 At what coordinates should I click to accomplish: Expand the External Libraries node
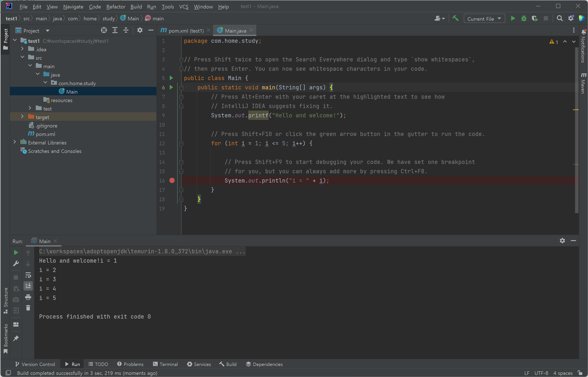[15, 142]
